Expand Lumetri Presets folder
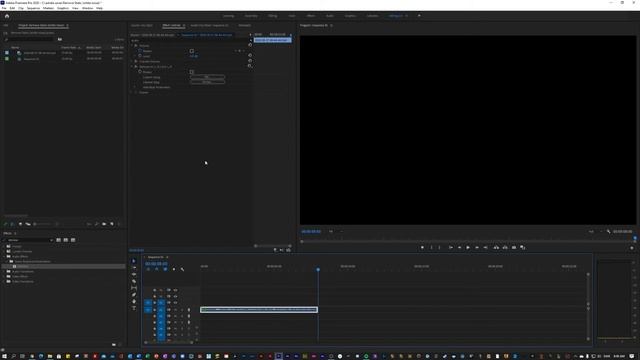This screenshot has height=360, width=640. click(4, 251)
